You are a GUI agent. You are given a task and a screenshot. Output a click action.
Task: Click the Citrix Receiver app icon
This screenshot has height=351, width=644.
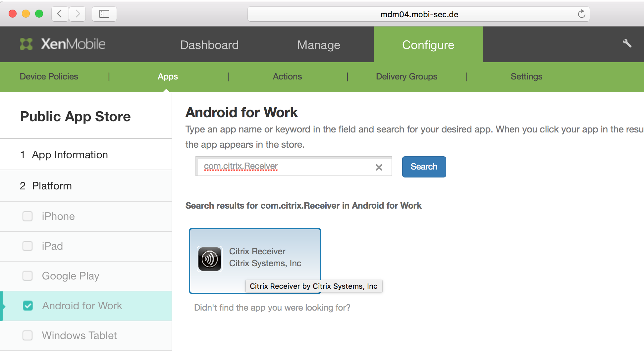210,259
